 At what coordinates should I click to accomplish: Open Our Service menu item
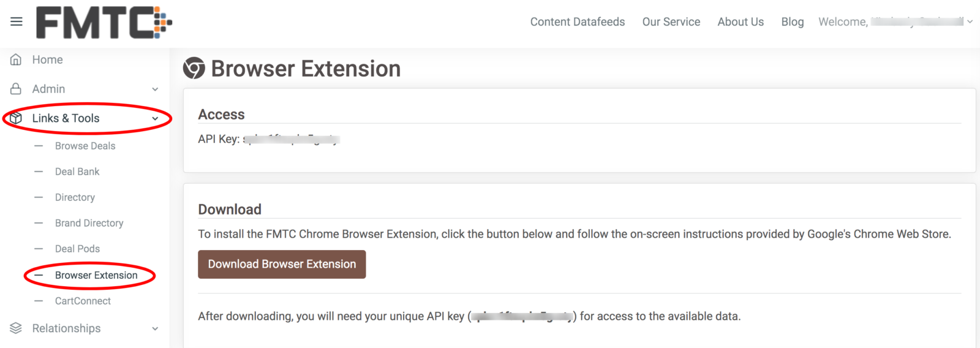pyautogui.click(x=671, y=21)
